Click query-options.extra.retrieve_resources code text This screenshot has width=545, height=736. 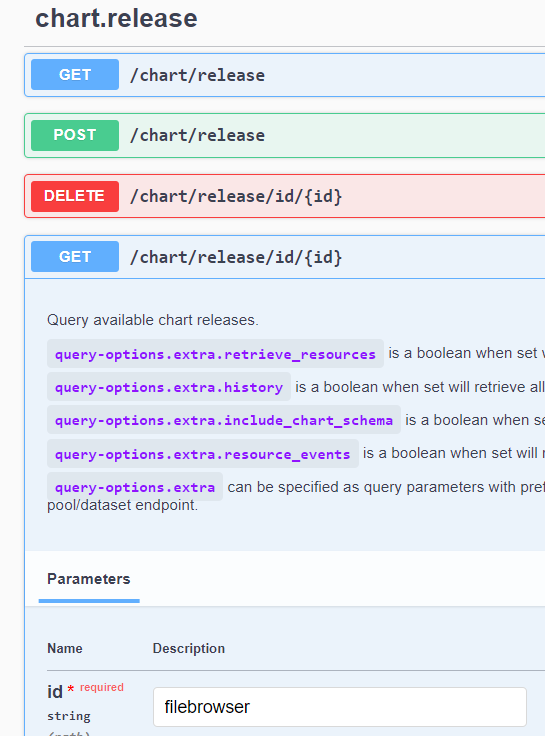click(x=215, y=354)
